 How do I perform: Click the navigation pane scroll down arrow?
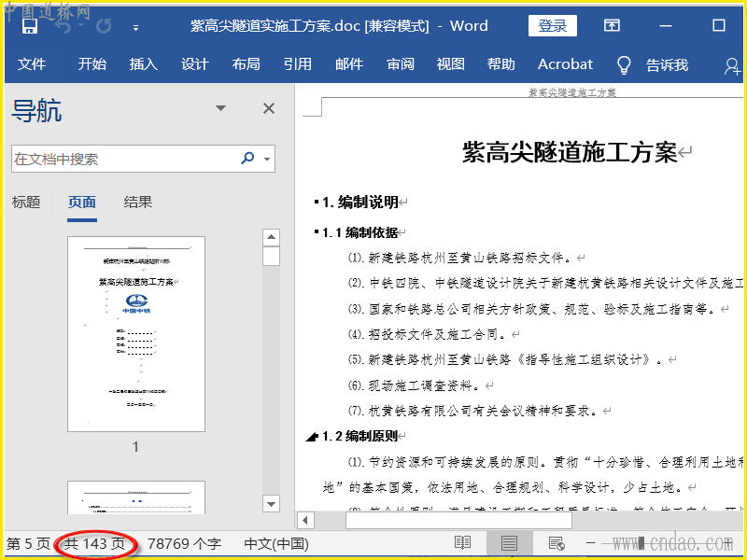tap(271, 503)
